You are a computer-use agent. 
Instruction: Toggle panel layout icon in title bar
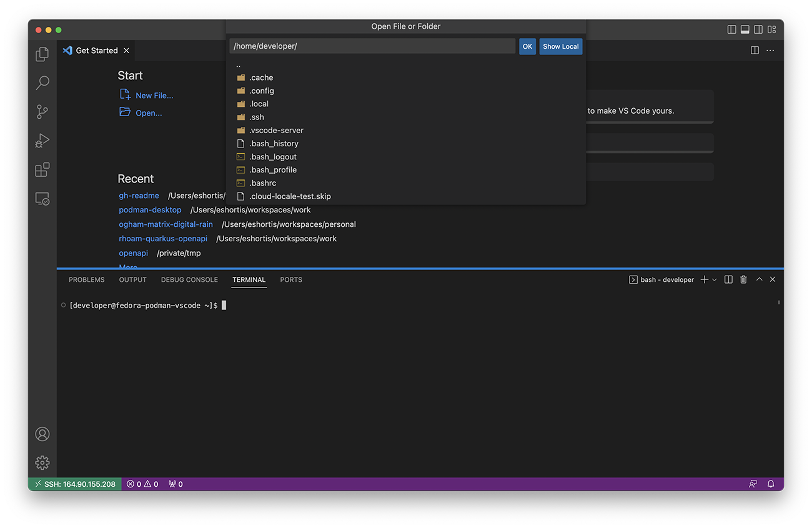click(x=745, y=29)
